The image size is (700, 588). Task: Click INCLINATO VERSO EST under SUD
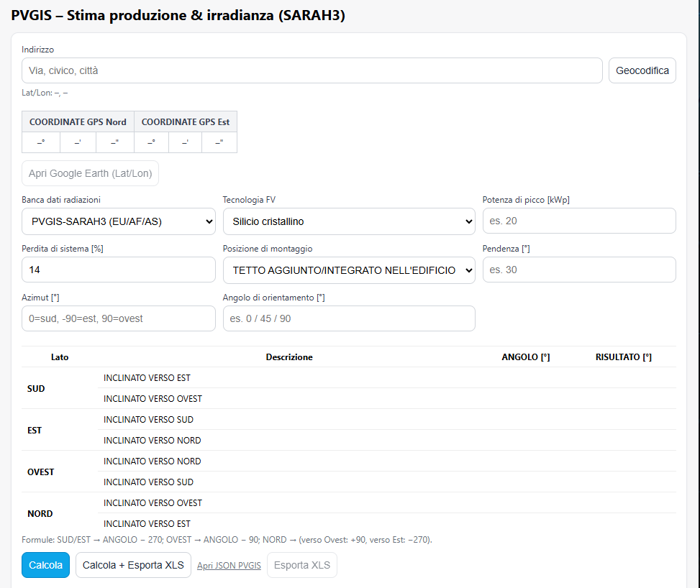coord(147,378)
